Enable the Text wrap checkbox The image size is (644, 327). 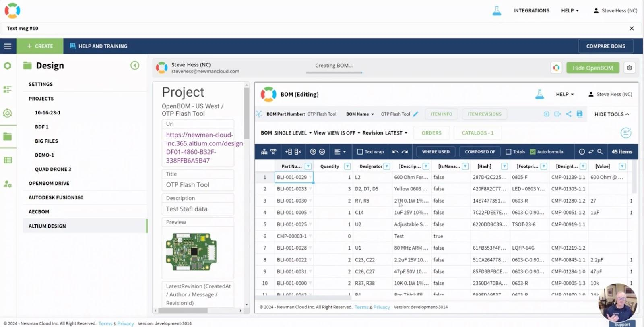click(x=360, y=152)
